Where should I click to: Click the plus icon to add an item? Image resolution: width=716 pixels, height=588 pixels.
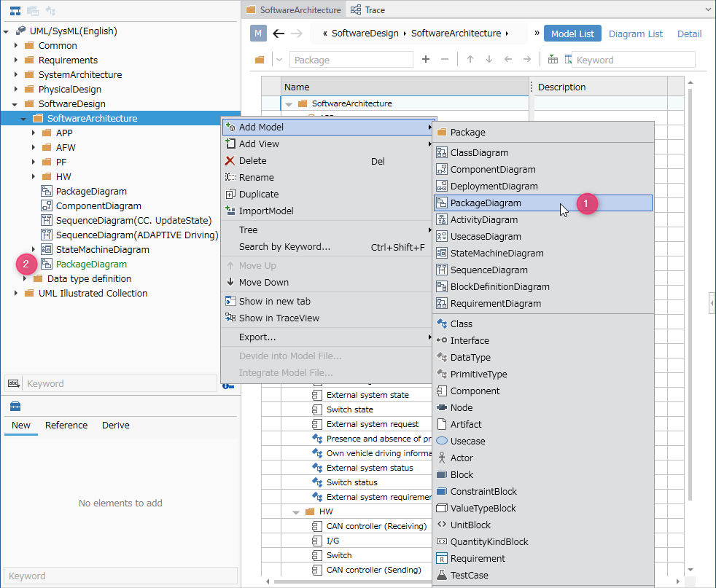point(426,59)
